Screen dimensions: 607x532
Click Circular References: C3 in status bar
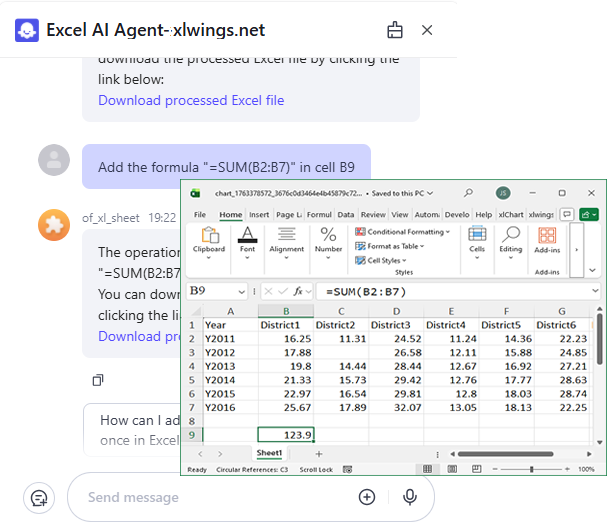(252, 469)
